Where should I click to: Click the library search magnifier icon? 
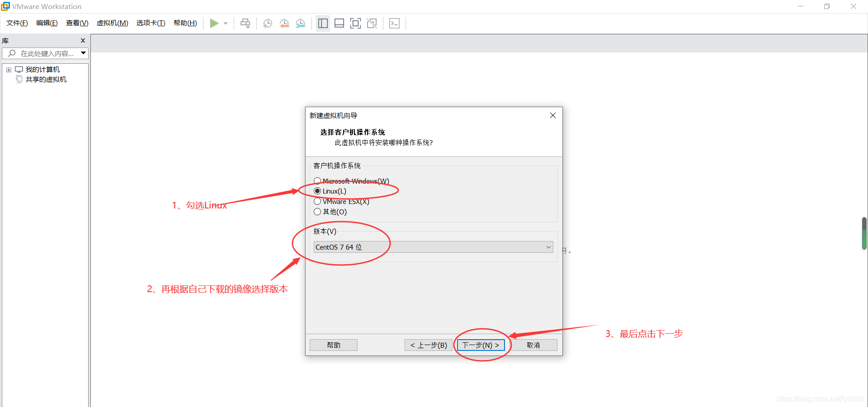(x=12, y=53)
